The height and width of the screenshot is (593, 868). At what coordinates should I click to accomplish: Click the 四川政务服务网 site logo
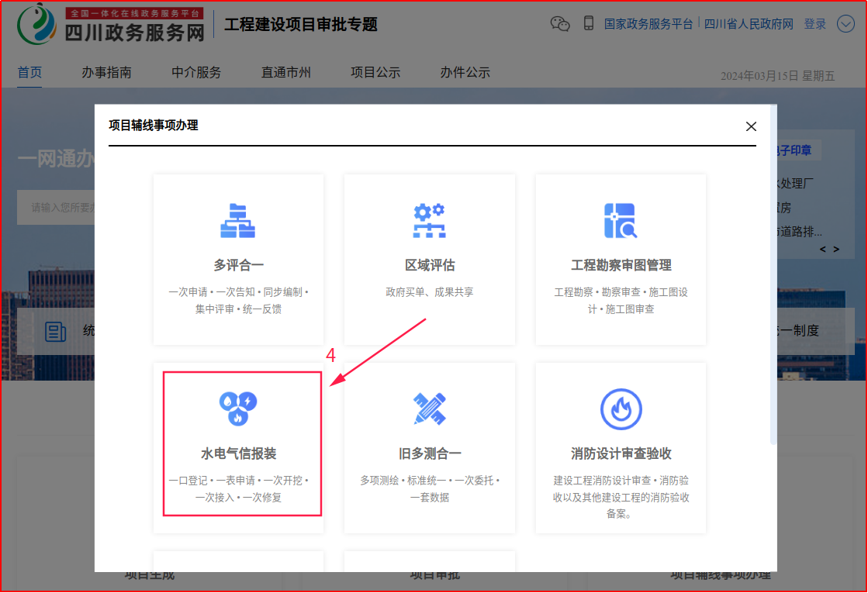point(111,25)
